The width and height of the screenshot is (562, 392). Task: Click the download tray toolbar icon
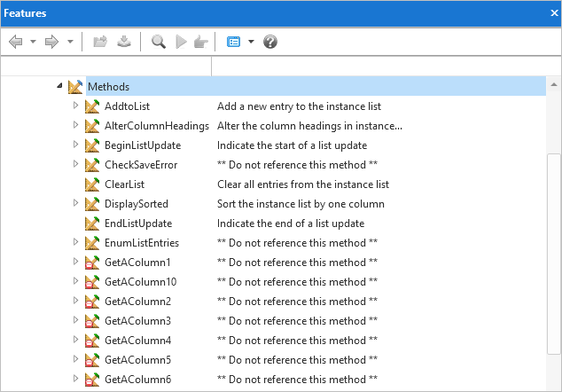tap(124, 42)
